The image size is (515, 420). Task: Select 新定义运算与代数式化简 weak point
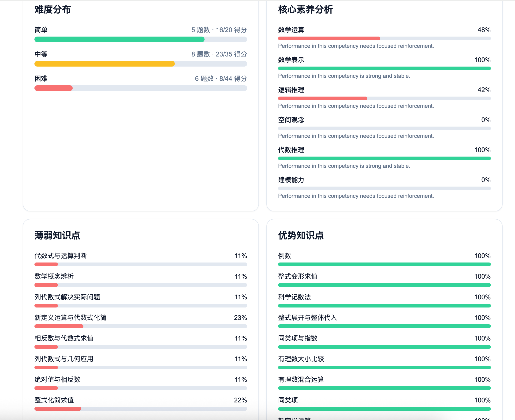(70, 317)
